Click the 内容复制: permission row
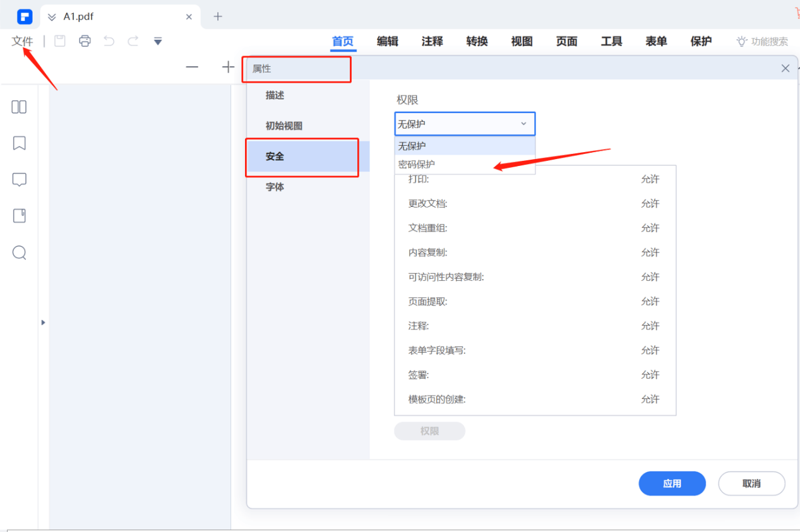Image resolution: width=800 pixels, height=532 pixels. tap(535, 252)
